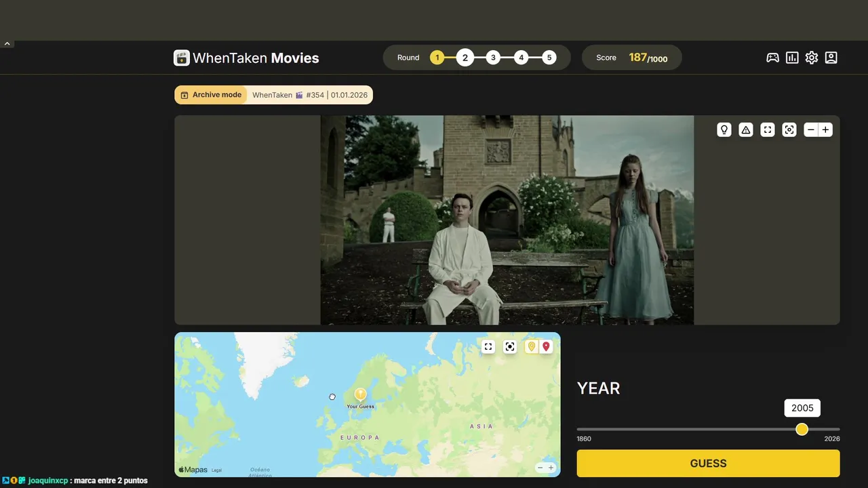Expand the map to fullscreen

pyautogui.click(x=488, y=347)
